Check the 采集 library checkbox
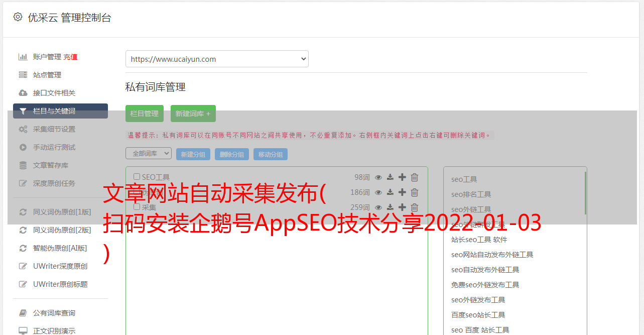The height and width of the screenshot is (335, 644). pos(137,207)
